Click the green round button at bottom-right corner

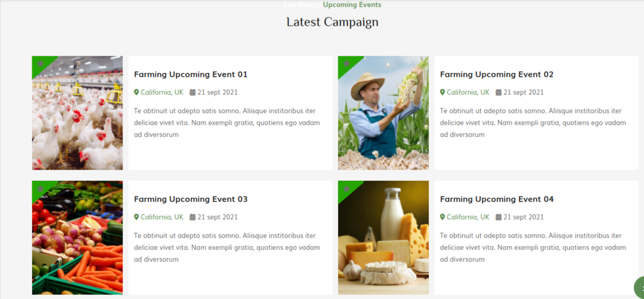click(x=639, y=288)
